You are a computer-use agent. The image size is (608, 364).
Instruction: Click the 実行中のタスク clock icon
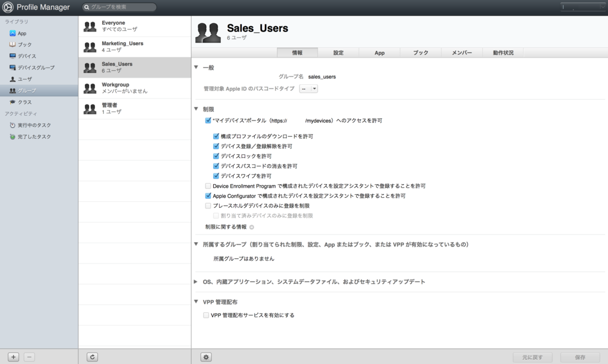[12, 125]
